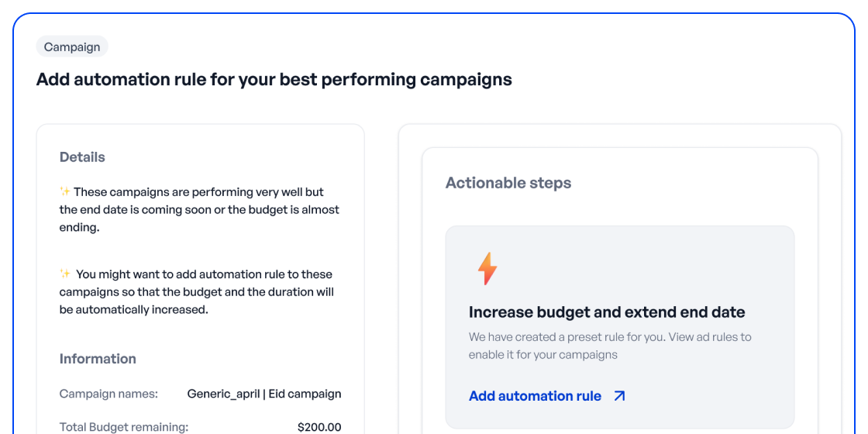Click the preset rule description text
Screen dimensions: 868x434
pos(610,346)
